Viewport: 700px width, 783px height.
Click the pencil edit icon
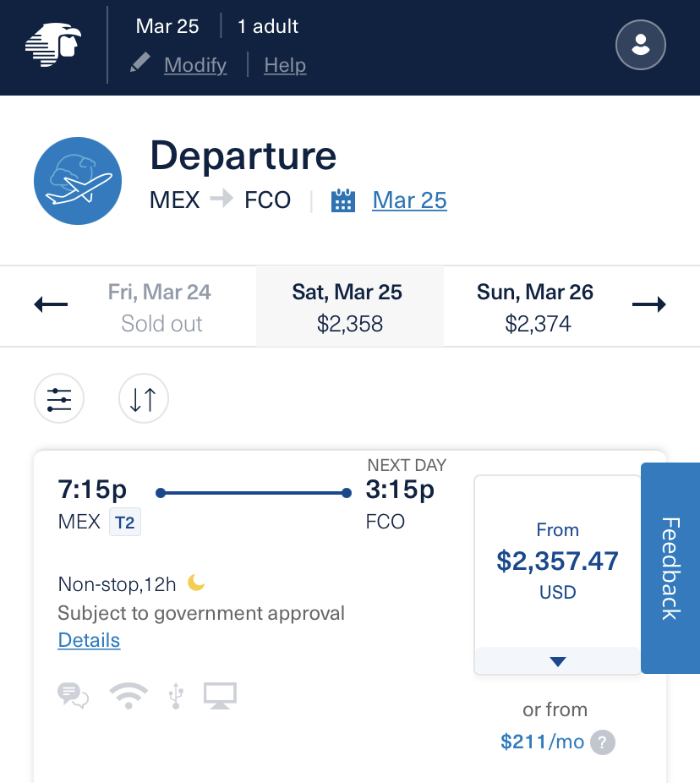140,64
